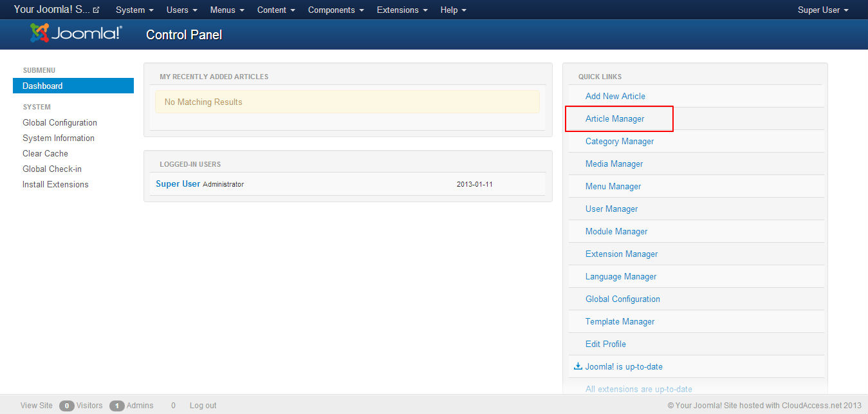Viewport: 868px width, 414px height.
Task: Expand the Extensions dropdown menu
Action: click(x=402, y=10)
